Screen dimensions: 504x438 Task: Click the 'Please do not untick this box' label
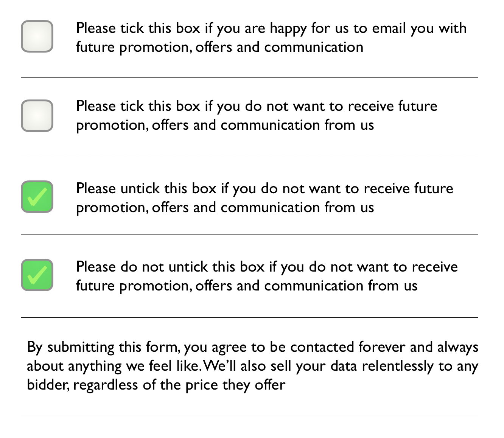pos(267,267)
